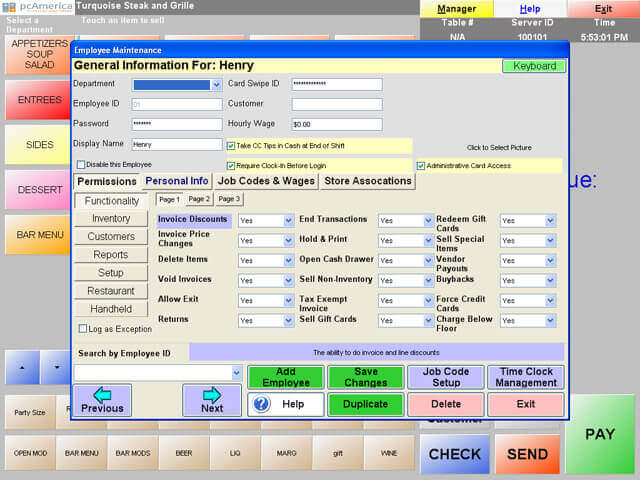Toggle Disable this Employee checkbox
Screen dimensions: 640x480
pos(81,165)
